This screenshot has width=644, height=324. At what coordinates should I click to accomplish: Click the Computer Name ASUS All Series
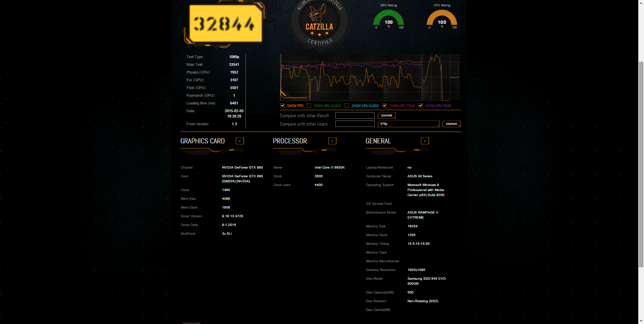click(420, 176)
